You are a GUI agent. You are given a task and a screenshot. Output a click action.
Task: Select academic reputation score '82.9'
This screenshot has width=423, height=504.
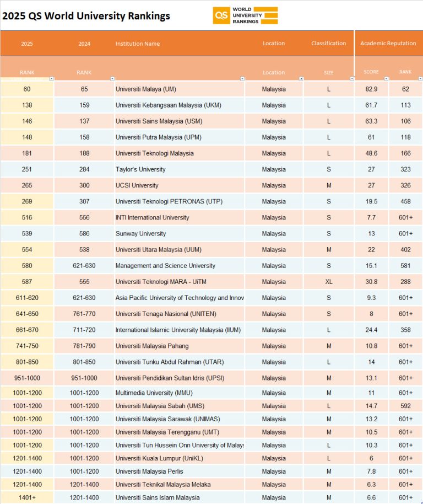click(371, 89)
